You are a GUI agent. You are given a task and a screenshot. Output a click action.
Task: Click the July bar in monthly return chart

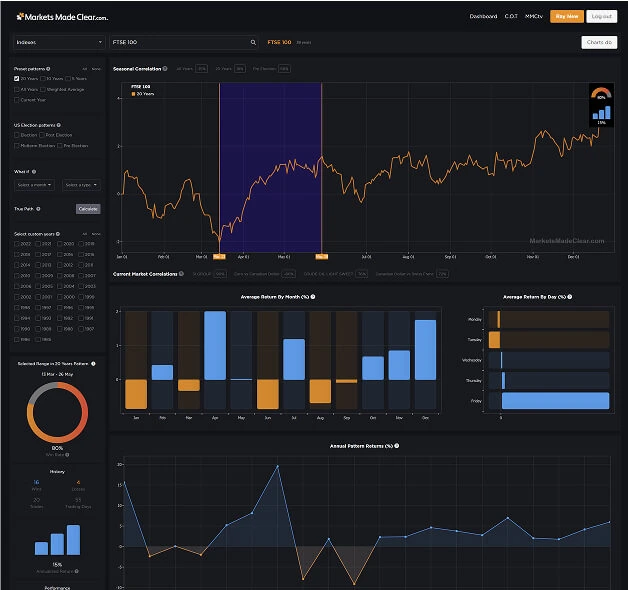pyautogui.click(x=294, y=359)
